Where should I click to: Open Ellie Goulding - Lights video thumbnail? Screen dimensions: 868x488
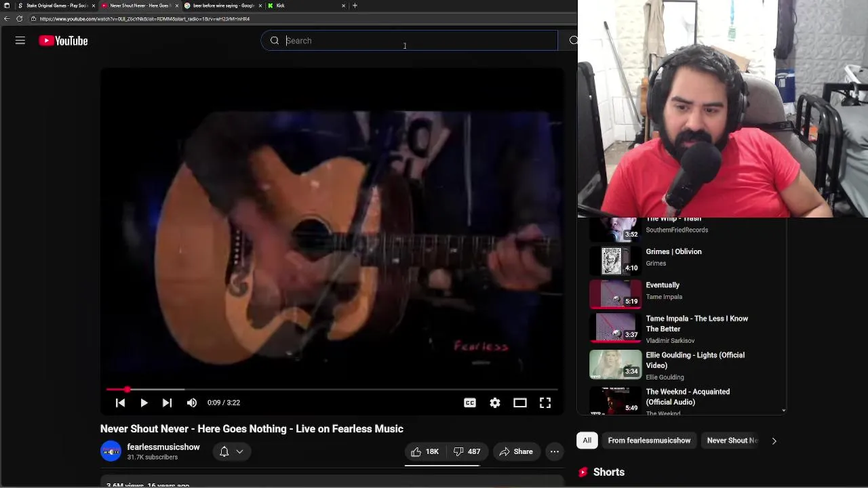[x=616, y=364]
